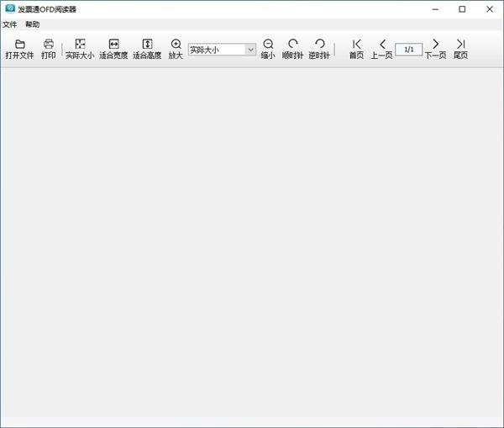The width and height of the screenshot is (504, 428).
Task: Select 适合高度 fit height icon
Action: tap(147, 44)
